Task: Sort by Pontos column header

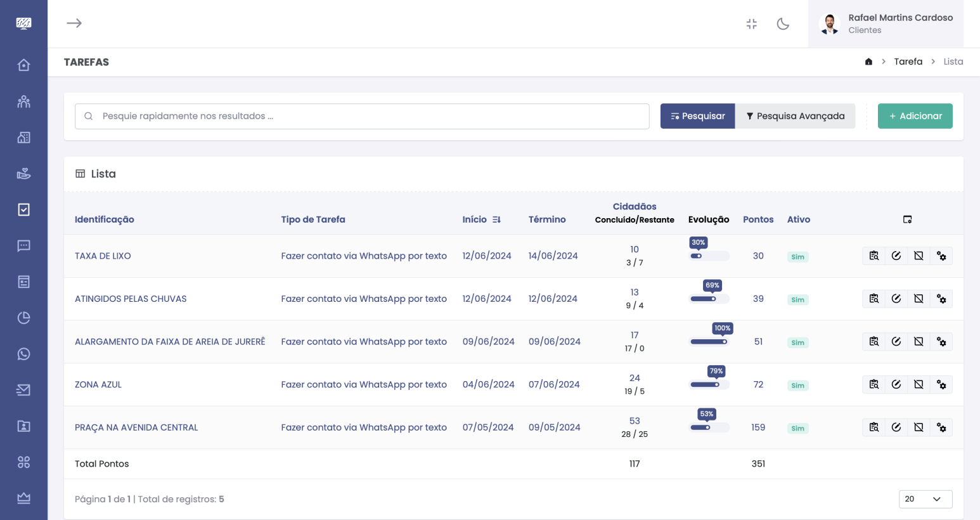Action: pyautogui.click(x=758, y=219)
